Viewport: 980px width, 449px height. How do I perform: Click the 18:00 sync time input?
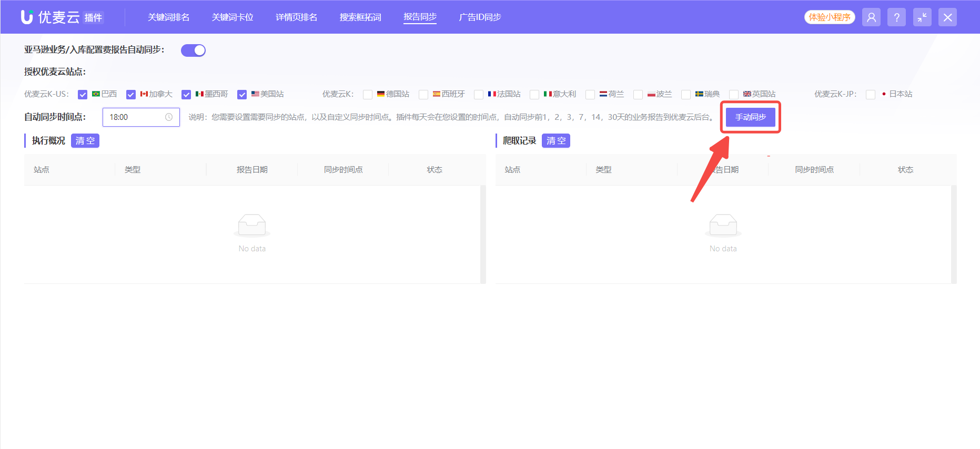pos(141,117)
